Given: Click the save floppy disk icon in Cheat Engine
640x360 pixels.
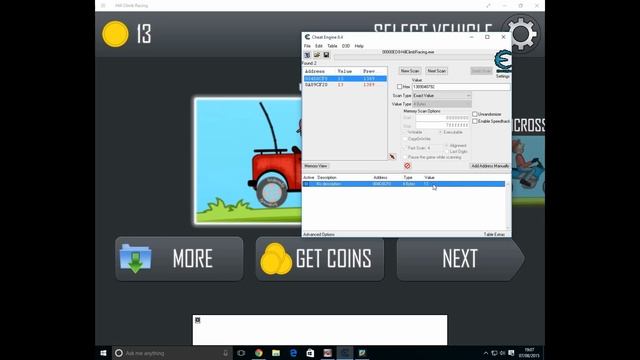Looking at the screenshot, I should coord(326,55).
